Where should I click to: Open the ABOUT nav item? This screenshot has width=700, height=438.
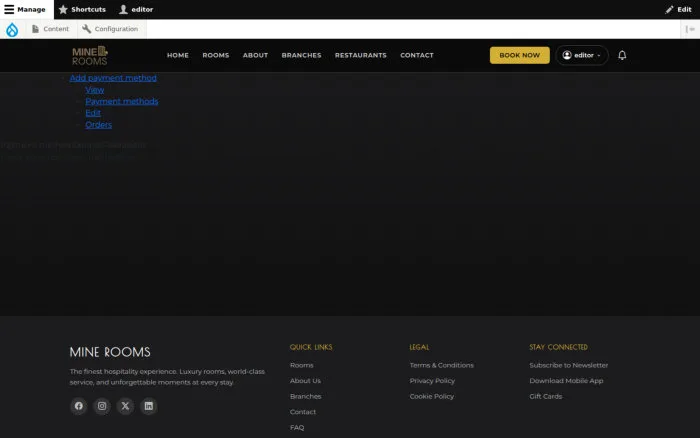click(x=255, y=55)
